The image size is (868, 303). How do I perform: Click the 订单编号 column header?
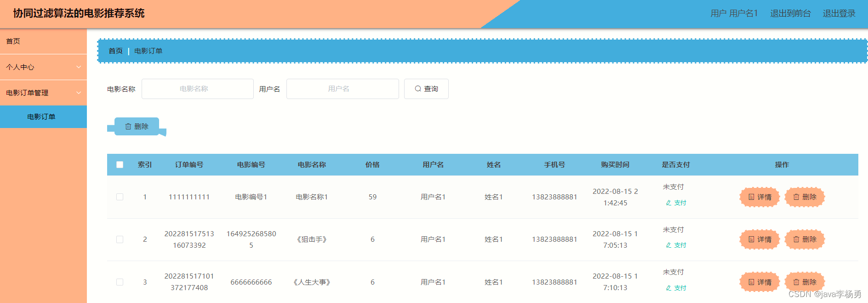189,165
